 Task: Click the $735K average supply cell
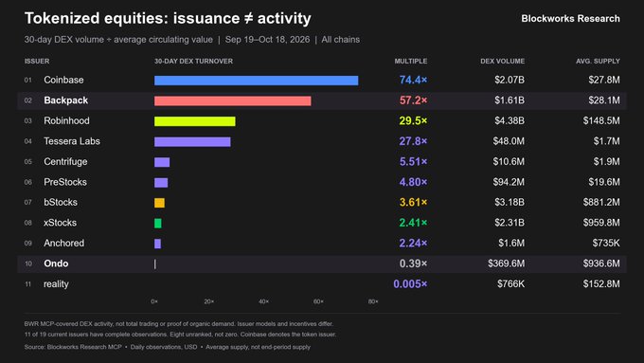pos(606,243)
